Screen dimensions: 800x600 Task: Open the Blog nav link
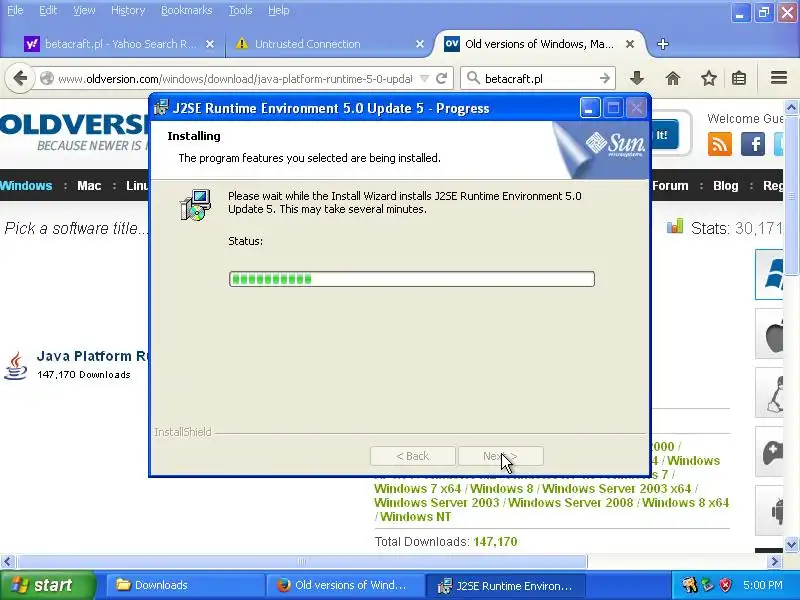pos(726,185)
